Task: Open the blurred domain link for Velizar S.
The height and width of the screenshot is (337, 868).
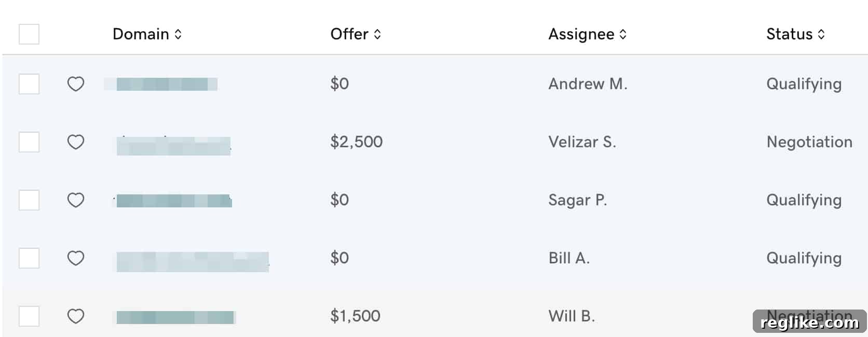Action: [173, 145]
